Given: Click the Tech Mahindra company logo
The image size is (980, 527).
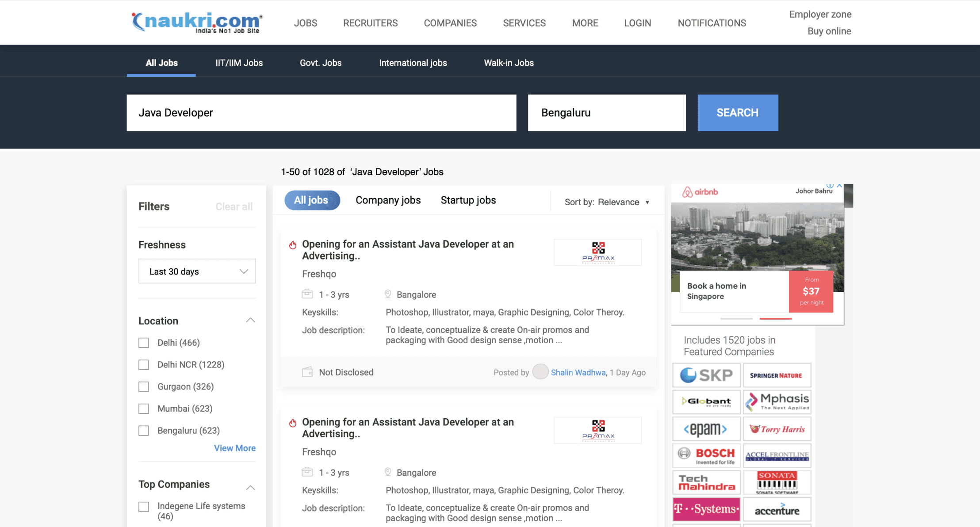Looking at the screenshot, I should tap(706, 482).
